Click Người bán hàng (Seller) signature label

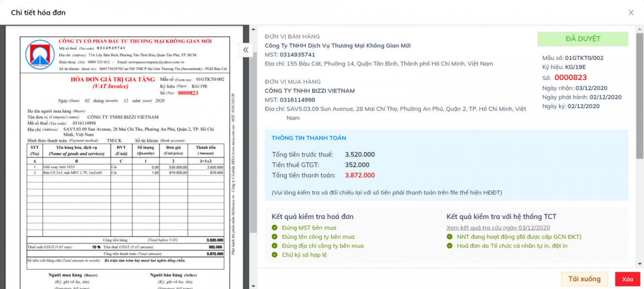click(173, 275)
